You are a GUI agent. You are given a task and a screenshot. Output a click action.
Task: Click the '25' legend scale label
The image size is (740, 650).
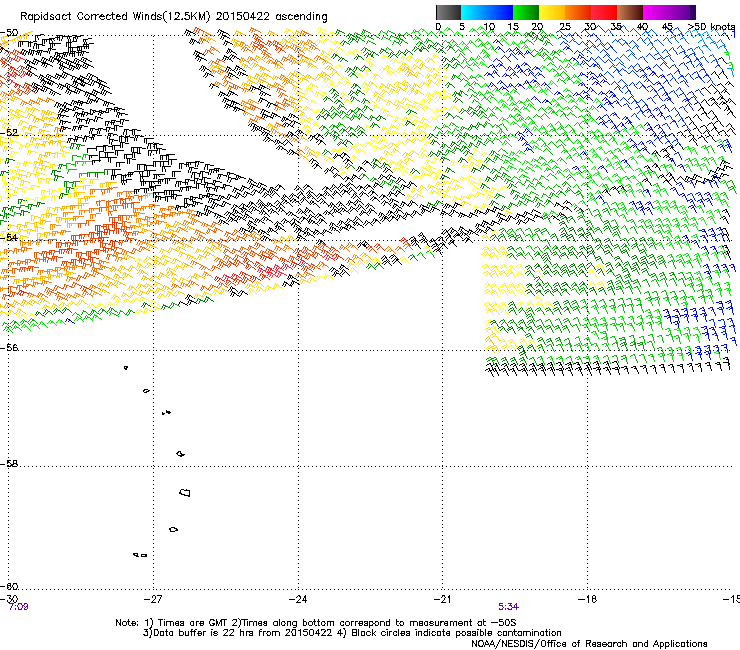point(565,26)
